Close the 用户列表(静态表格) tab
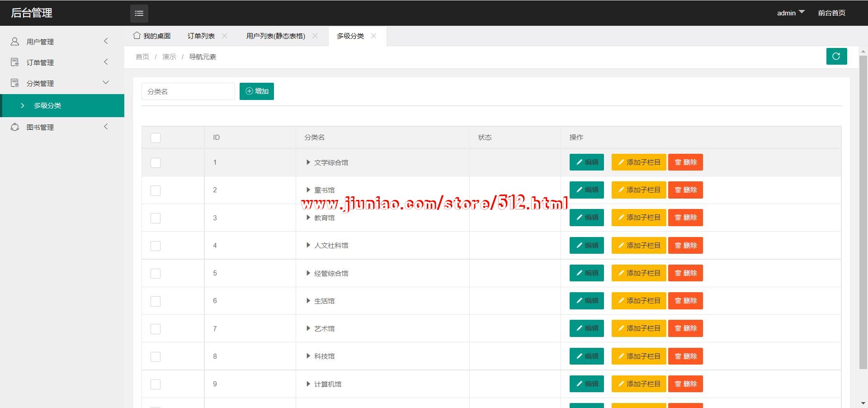 click(x=315, y=36)
